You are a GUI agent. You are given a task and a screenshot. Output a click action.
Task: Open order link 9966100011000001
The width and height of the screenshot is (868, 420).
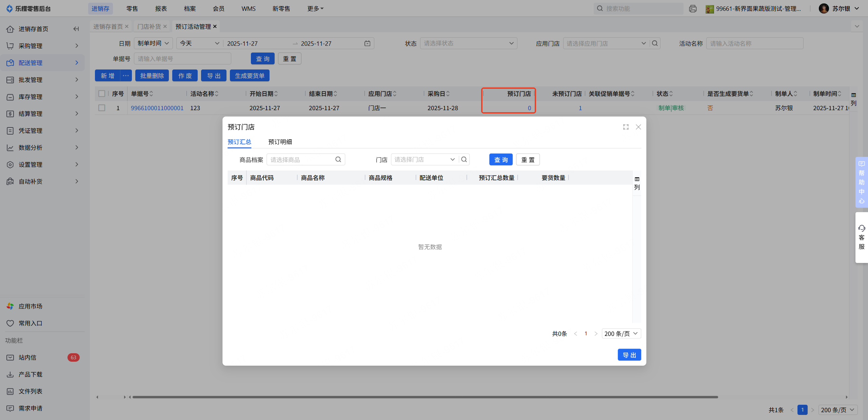157,108
